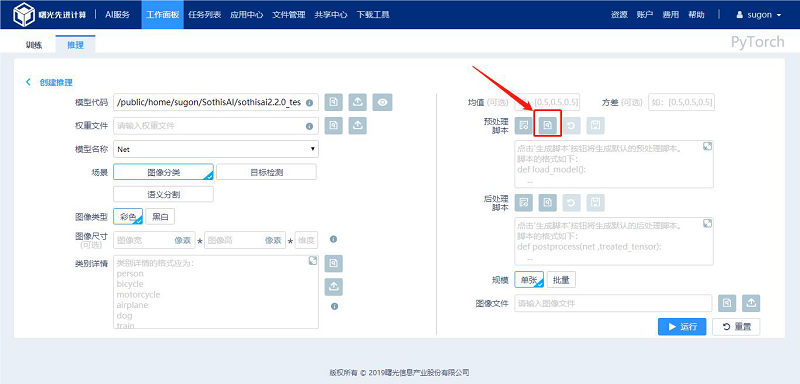The image size is (800, 384).
Task: Expand the 后处理脚本 editor to full size
Action: coord(707,223)
